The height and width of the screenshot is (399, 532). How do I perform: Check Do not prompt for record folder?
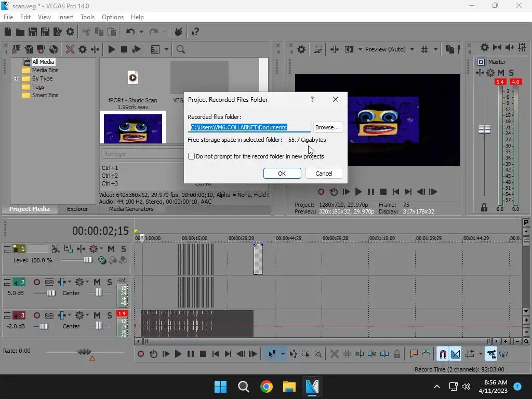pyautogui.click(x=191, y=156)
